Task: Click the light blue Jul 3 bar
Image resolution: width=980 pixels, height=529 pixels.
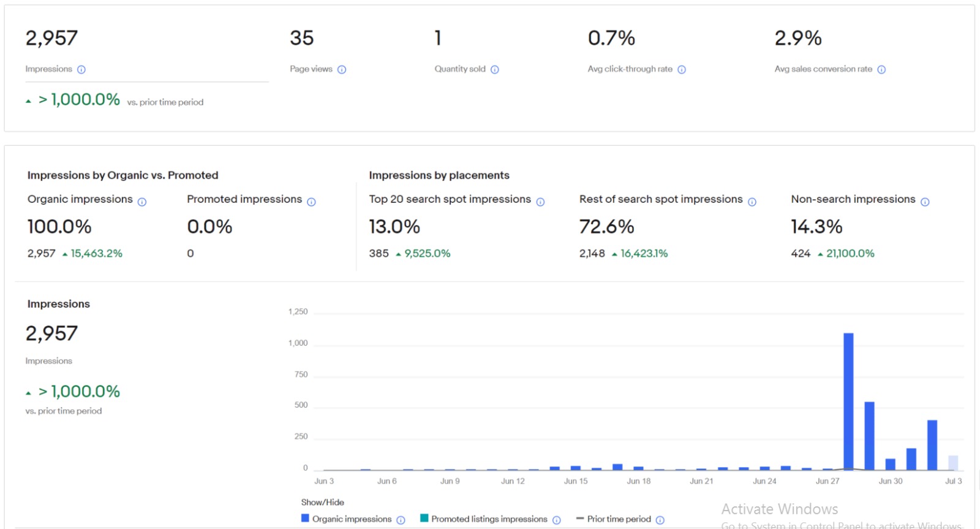Action: (x=953, y=463)
